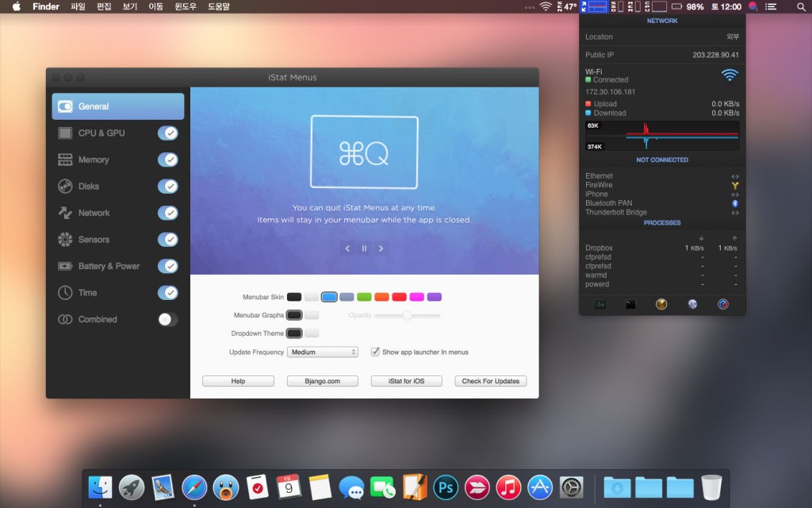Screen dimensions: 812x508
Task: Uncheck Show app launcher in menus
Action: pos(375,352)
